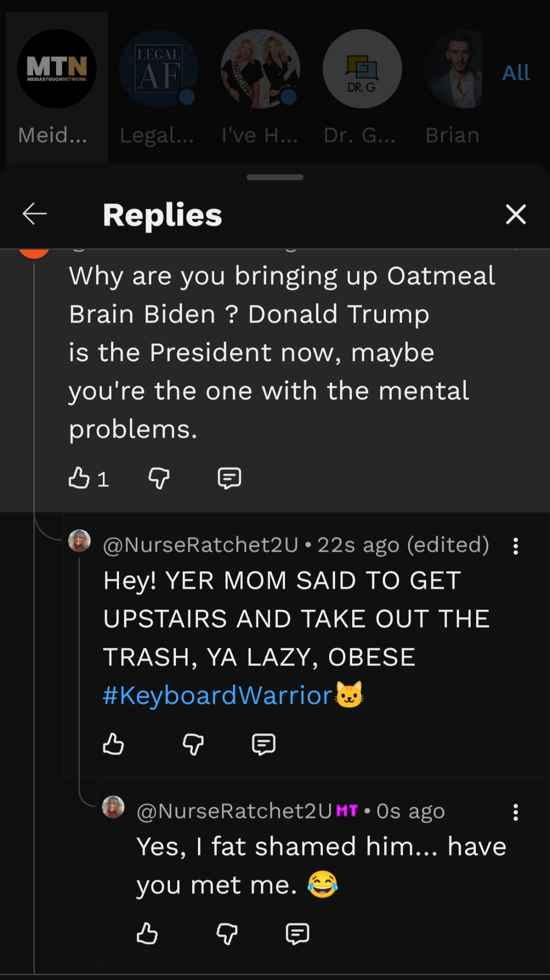Reply to the fat shamed him comment
Image resolution: width=550 pixels, height=980 pixels.
(x=297, y=933)
